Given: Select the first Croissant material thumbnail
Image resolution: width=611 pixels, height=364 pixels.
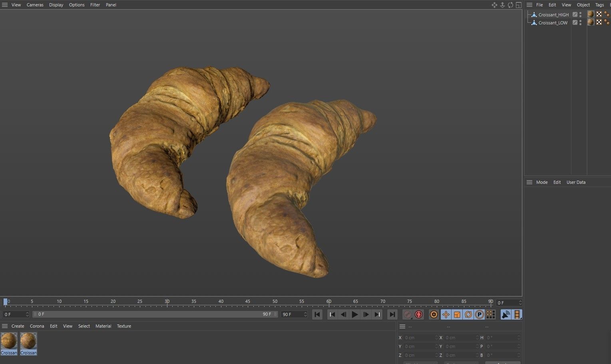Looking at the screenshot, I should tap(9, 344).
